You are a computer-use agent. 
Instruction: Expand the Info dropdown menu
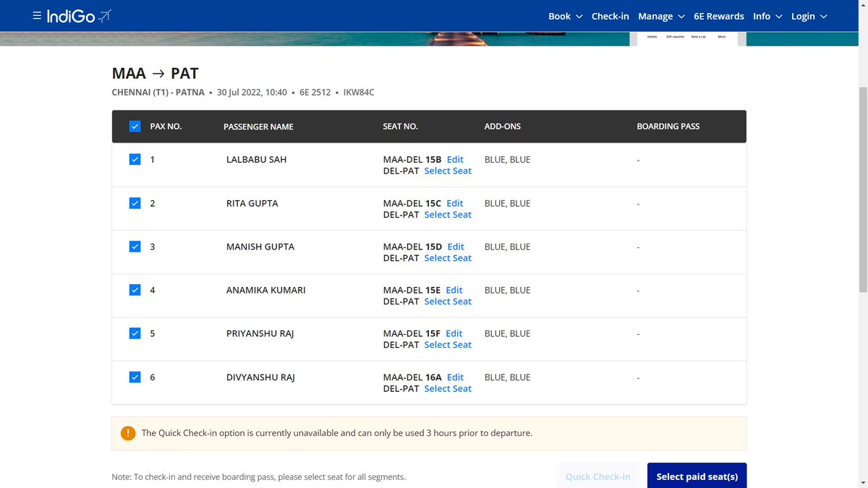767,16
